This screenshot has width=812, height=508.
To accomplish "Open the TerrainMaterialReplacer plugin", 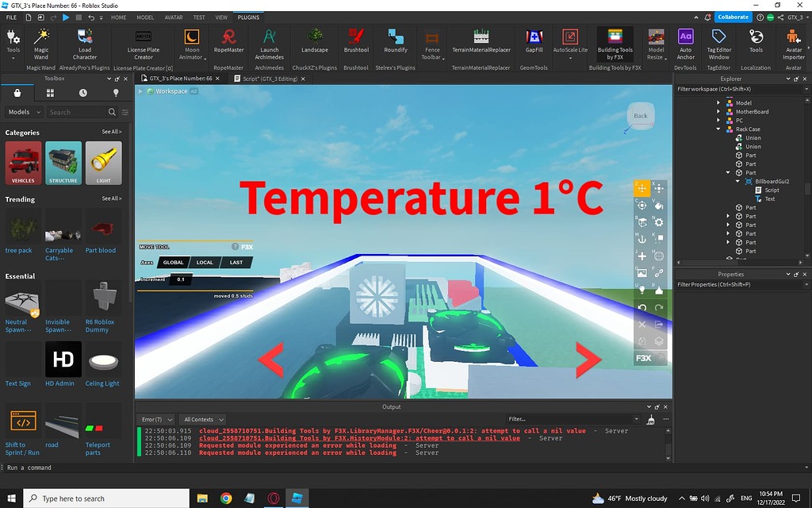I will coord(481,41).
